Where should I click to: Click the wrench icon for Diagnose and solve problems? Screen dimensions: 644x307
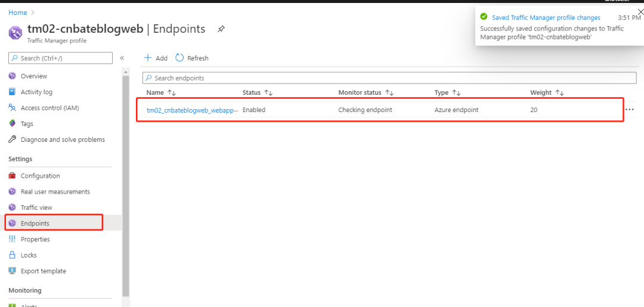coord(13,139)
